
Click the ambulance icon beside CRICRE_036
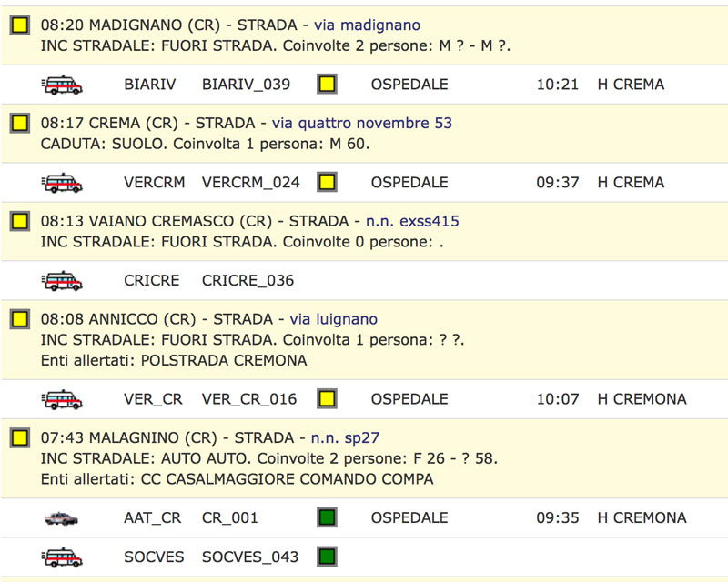point(62,281)
